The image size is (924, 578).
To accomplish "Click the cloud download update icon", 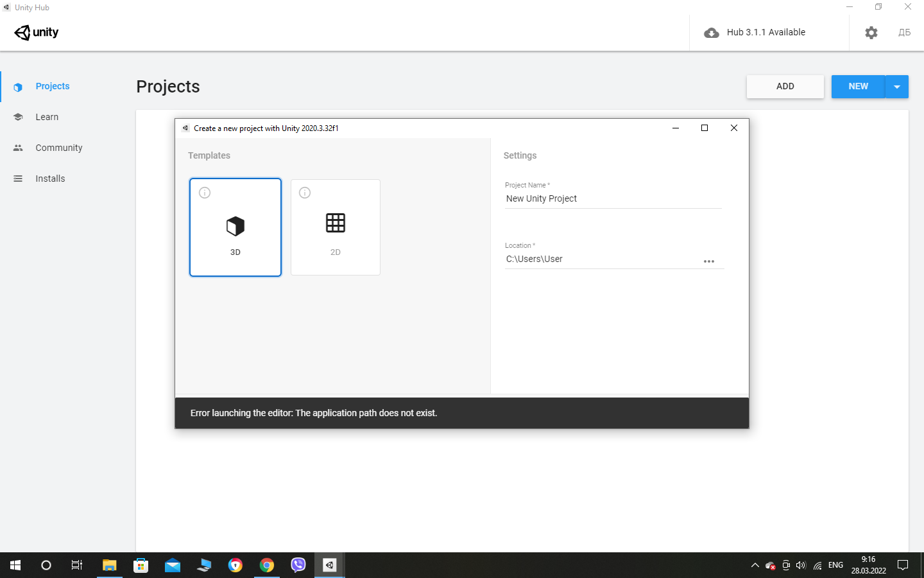I will (712, 33).
